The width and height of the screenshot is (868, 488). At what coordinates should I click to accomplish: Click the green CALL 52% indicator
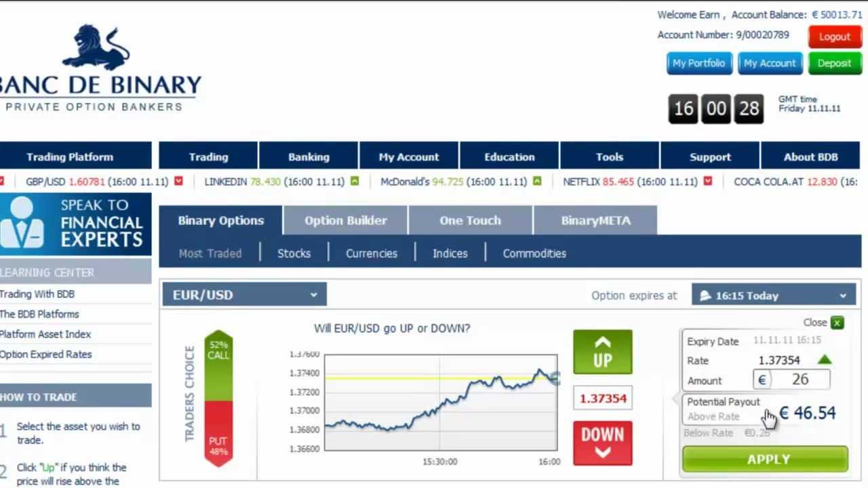(x=218, y=365)
